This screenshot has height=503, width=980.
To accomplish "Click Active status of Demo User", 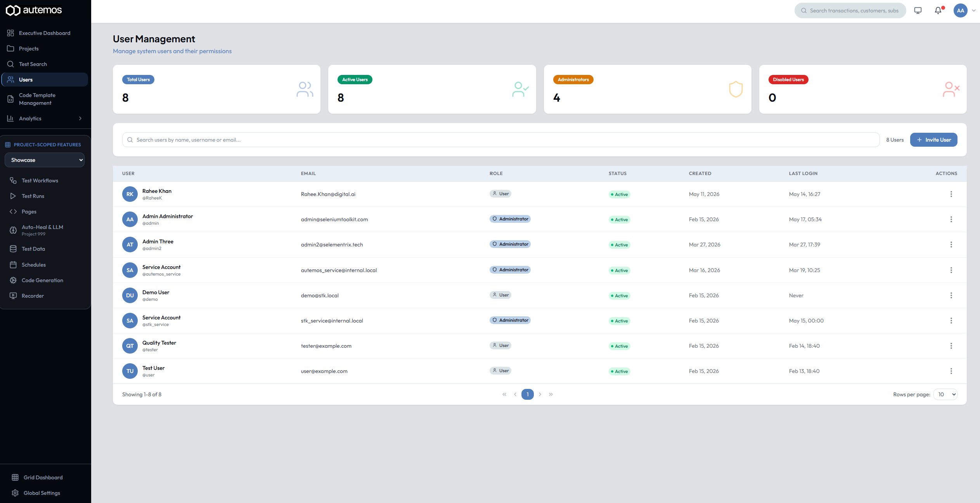I will pos(619,296).
